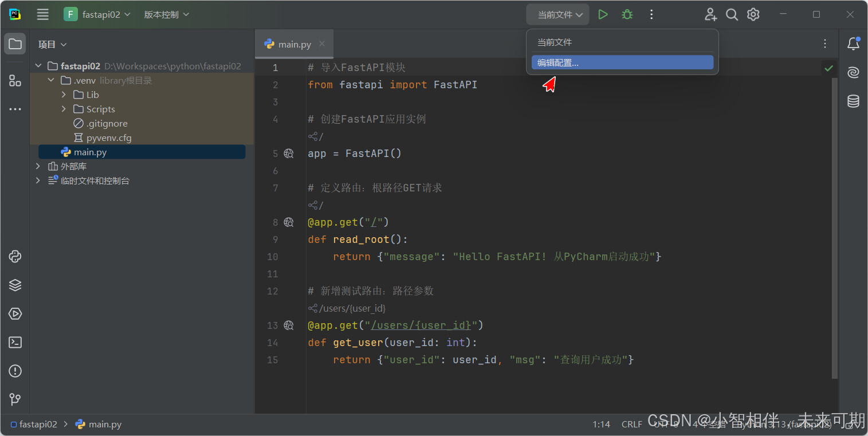Collapse the fastapi02 root folder

tap(38, 66)
